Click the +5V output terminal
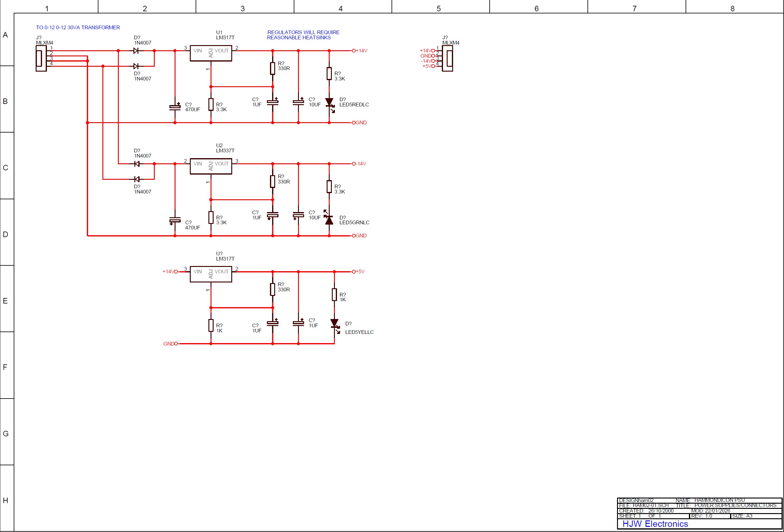Image resolution: width=784 pixels, height=532 pixels. click(354, 271)
